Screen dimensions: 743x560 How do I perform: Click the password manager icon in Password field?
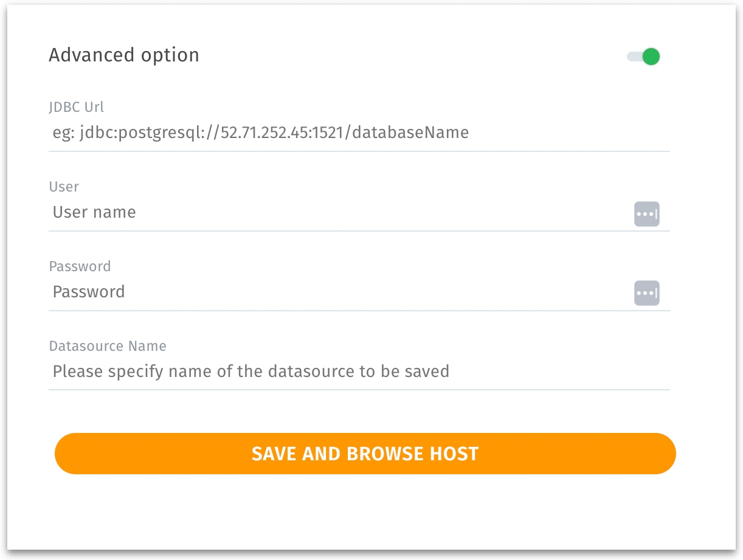646,293
